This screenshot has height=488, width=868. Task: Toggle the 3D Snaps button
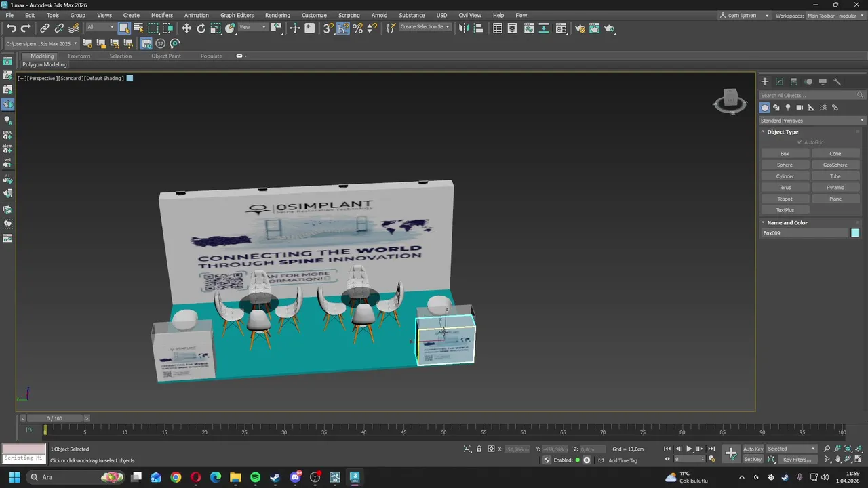pos(328,28)
